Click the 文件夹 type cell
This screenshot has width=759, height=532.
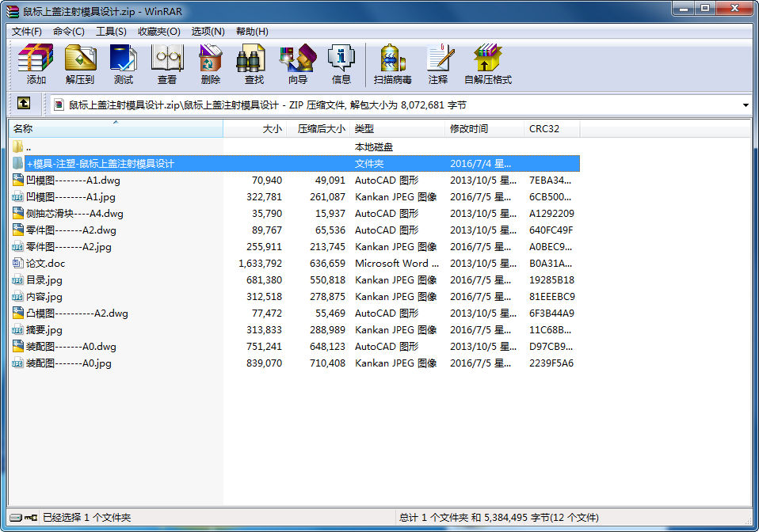369,163
